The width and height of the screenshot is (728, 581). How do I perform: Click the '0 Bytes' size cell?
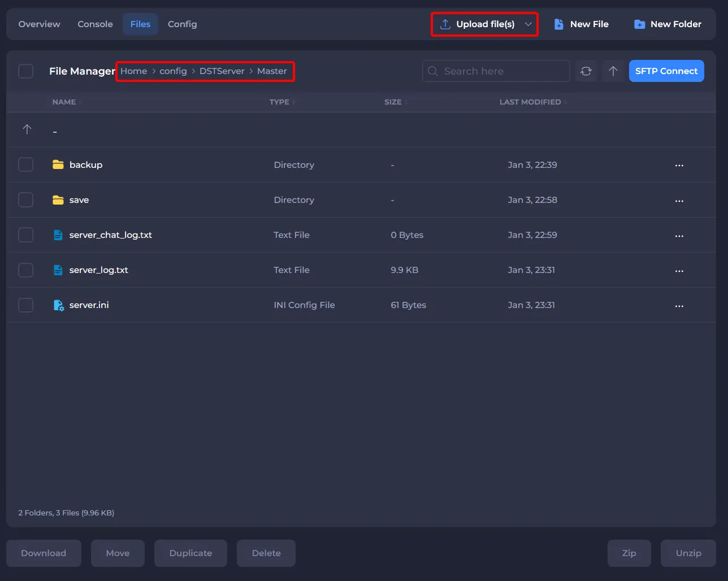point(407,235)
